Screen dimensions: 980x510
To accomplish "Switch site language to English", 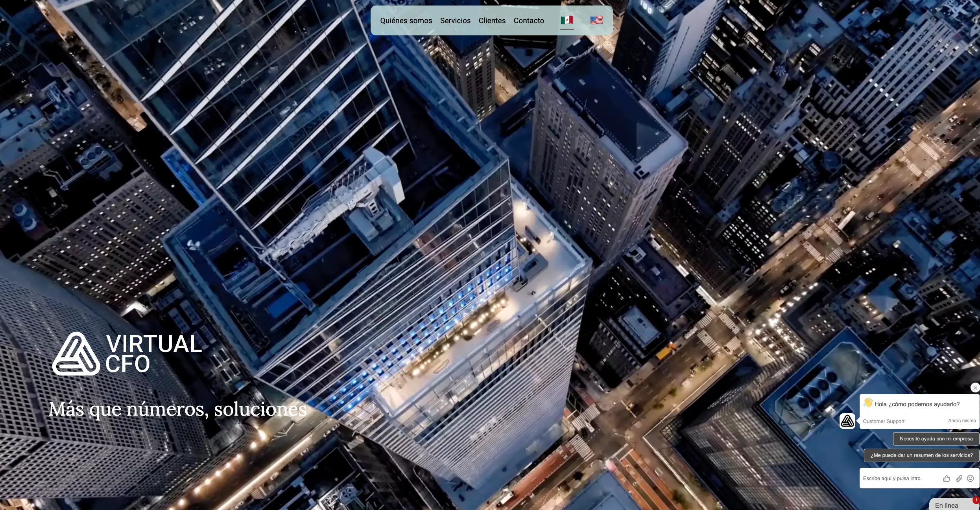I will pos(597,20).
